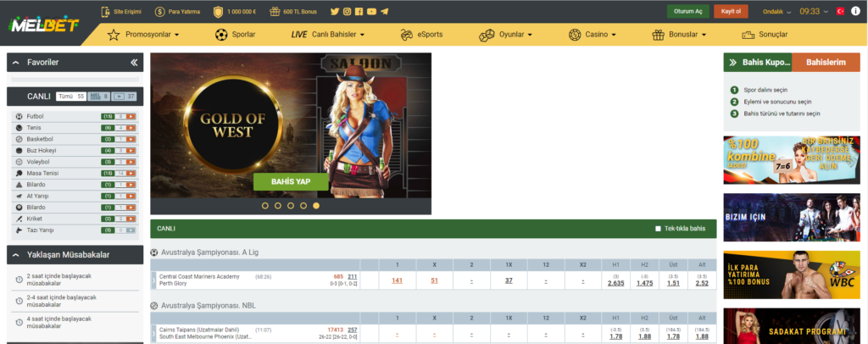
Task: Click the Twitter icon in header
Action: 335,12
